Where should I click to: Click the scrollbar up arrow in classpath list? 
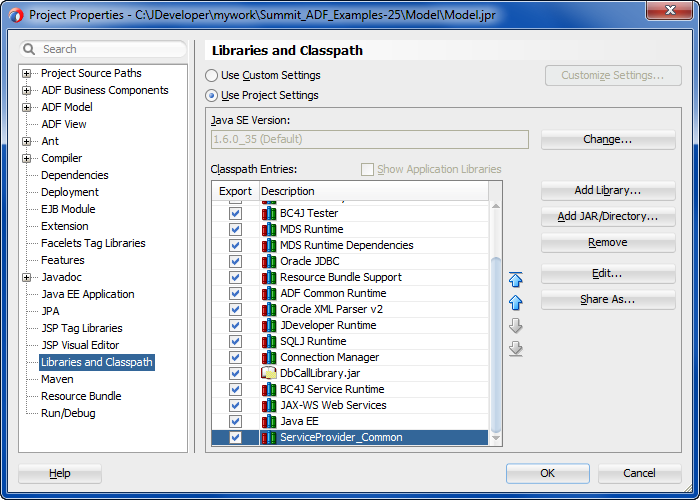[x=496, y=206]
